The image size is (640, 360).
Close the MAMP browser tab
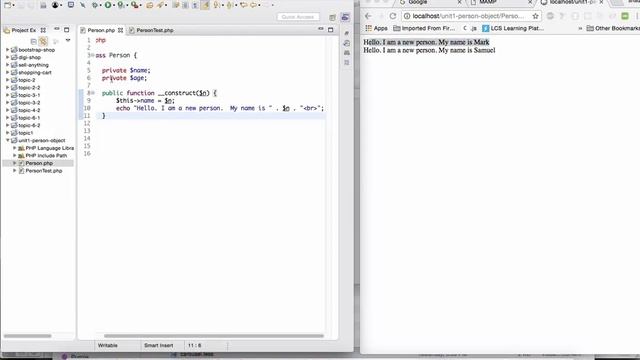point(530,2)
